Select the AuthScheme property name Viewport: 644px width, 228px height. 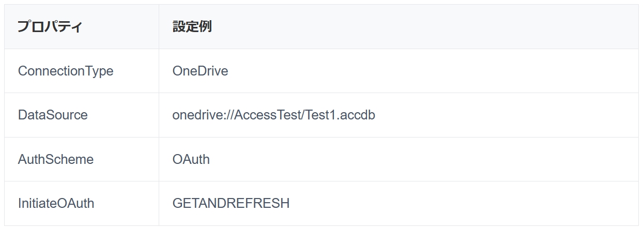tap(56, 159)
